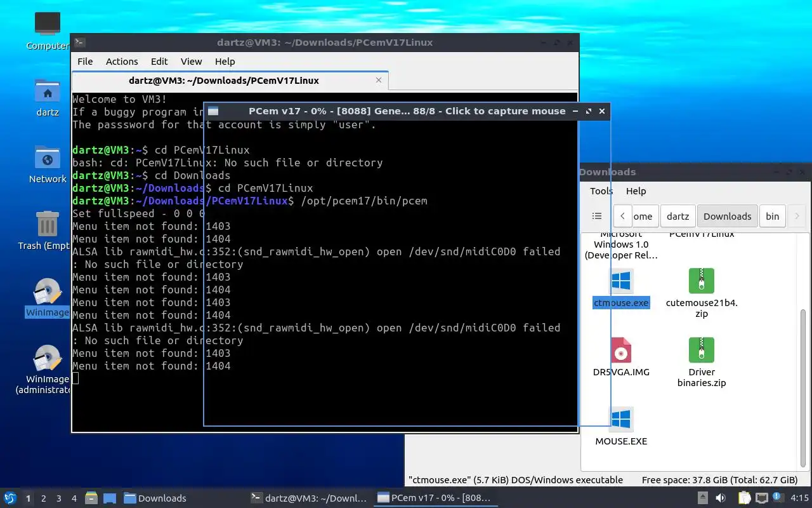Open the file manager Help menu
This screenshot has width=812, height=508.
click(x=636, y=191)
